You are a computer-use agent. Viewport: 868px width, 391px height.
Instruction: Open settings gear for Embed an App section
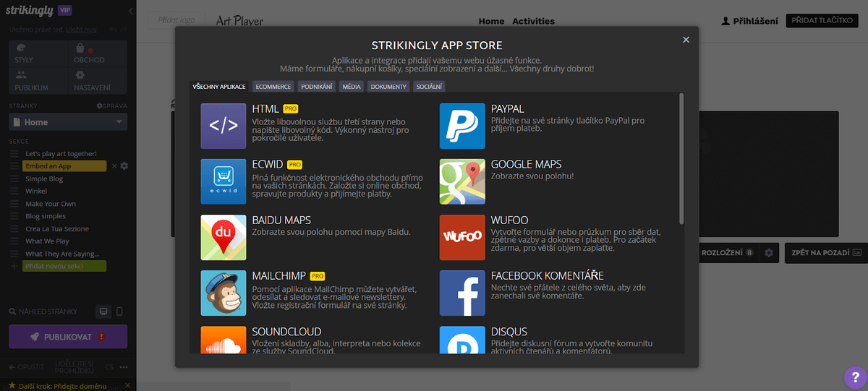tap(124, 166)
